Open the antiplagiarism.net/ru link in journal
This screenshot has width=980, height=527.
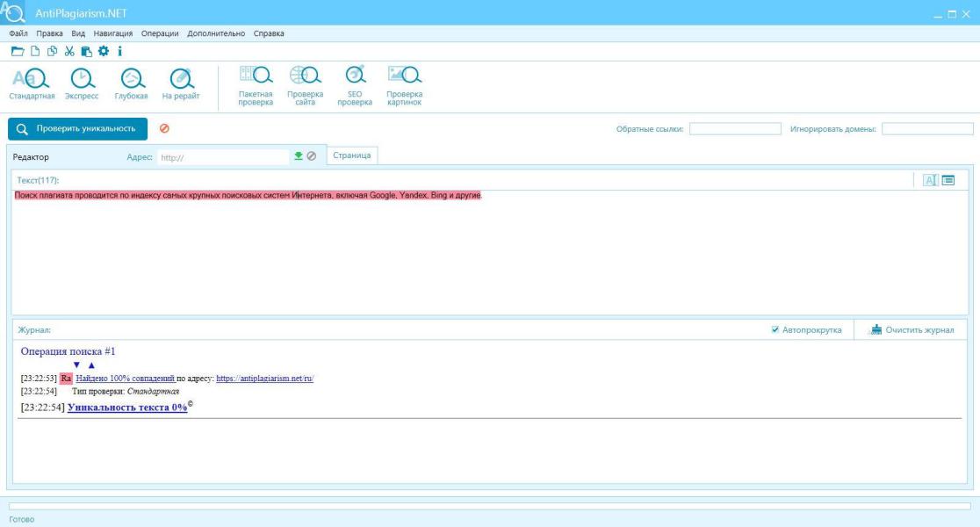point(265,379)
